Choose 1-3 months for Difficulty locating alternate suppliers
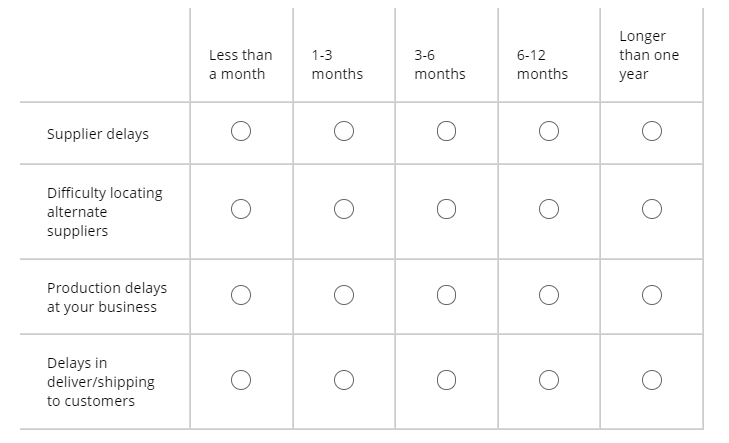Image resolution: width=729 pixels, height=443 pixels. (344, 209)
